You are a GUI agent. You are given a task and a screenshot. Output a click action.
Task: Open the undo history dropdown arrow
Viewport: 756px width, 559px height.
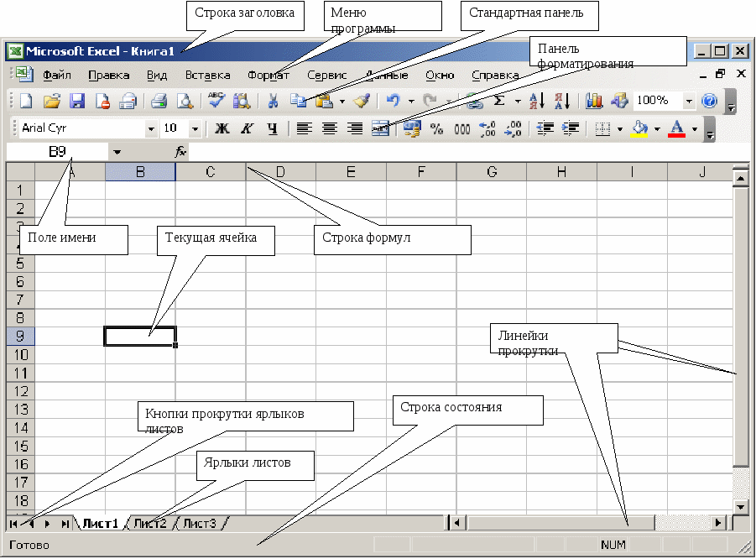tap(411, 101)
